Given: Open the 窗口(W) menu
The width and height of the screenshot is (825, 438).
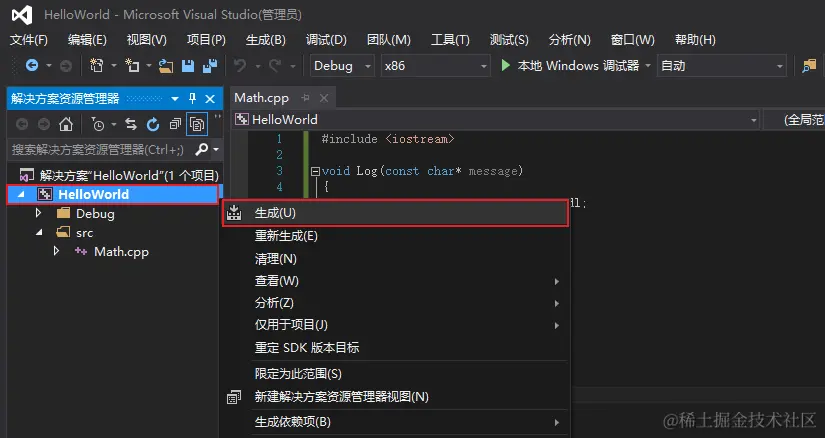Looking at the screenshot, I should [x=632, y=40].
